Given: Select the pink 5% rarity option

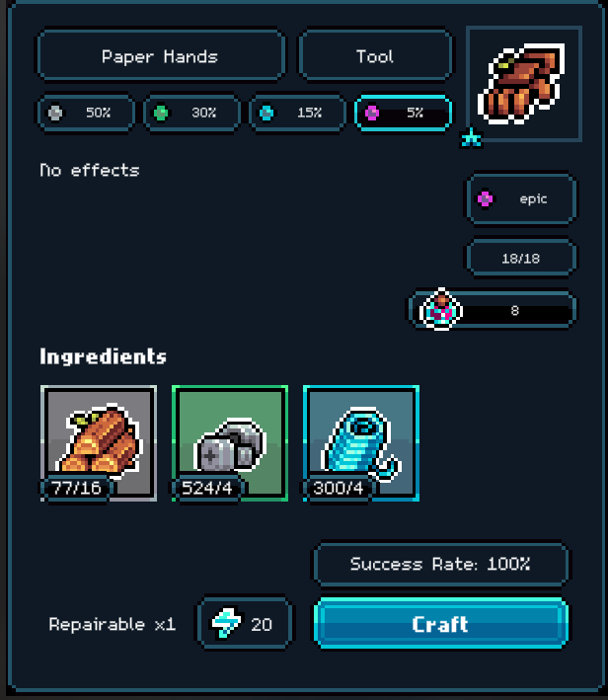Looking at the screenshot, I should [x=403, y=113].
